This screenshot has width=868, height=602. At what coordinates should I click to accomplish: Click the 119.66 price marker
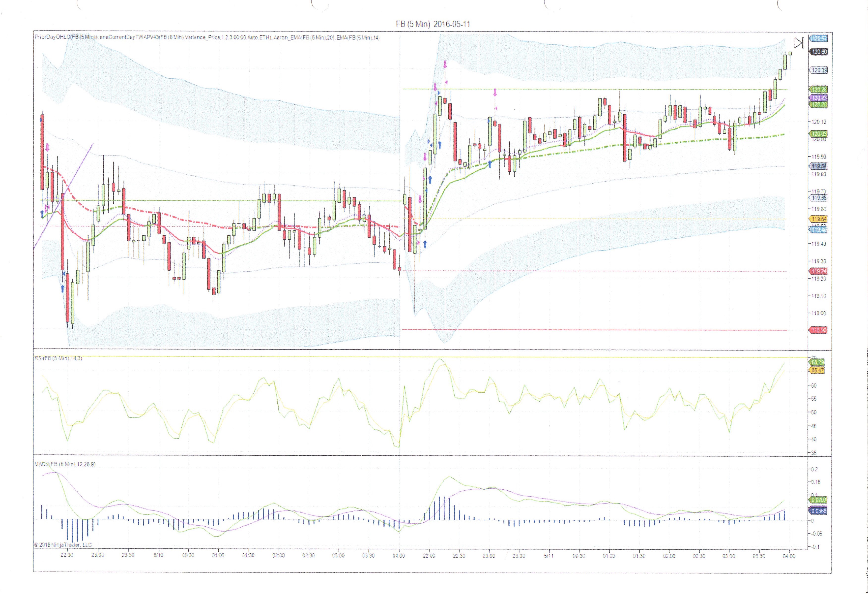819,198
